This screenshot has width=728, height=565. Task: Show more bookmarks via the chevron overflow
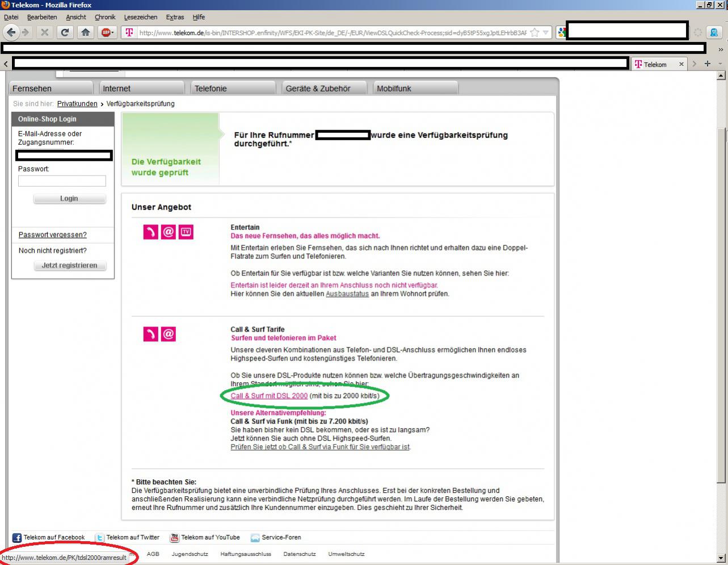tap(721, 49)
